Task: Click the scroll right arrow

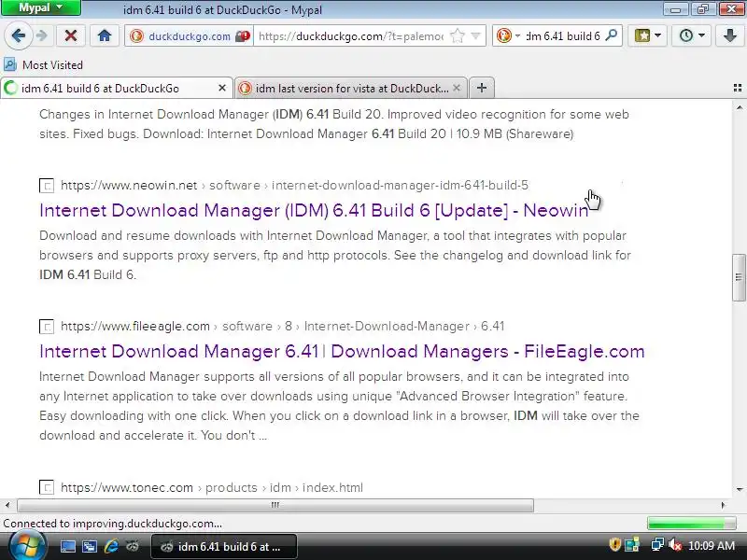Action: [723, 505]
